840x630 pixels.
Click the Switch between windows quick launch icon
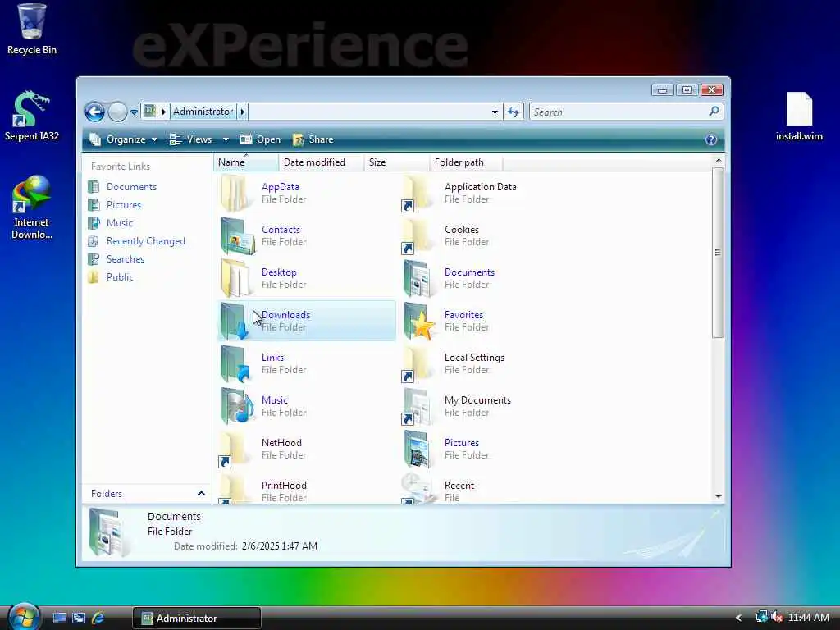click(x=79, y=619)
